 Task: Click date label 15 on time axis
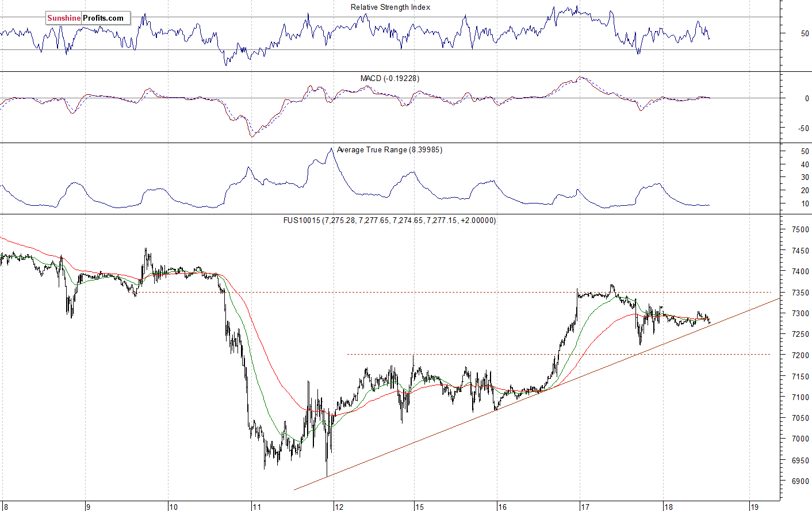(x=420, y=507)
